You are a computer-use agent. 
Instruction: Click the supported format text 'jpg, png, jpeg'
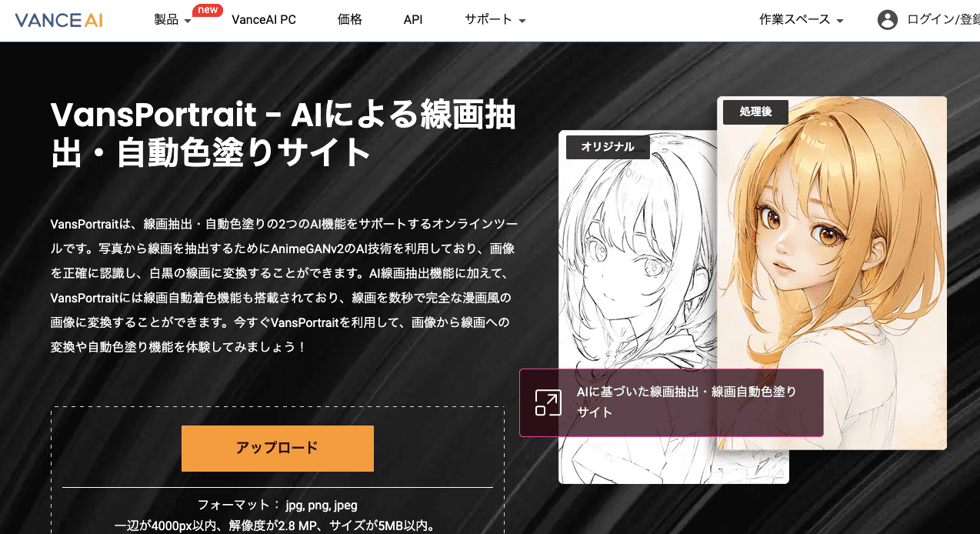pyautogui.click(x=322, y=505)
